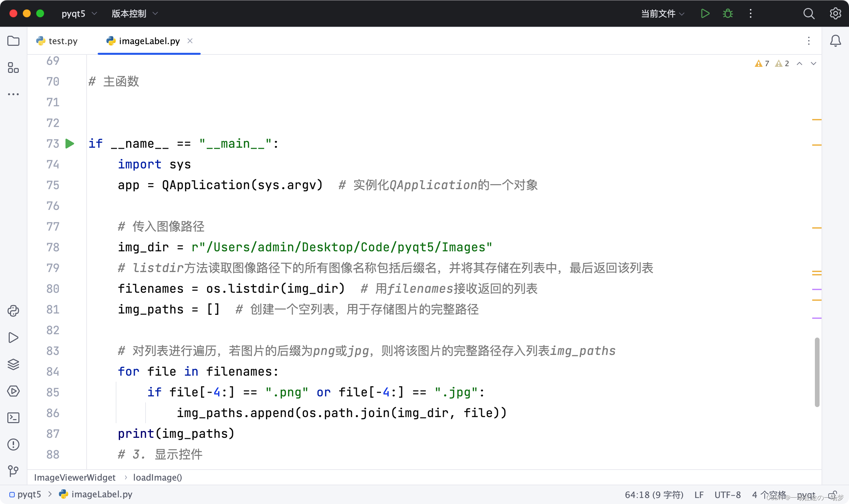Open the Python Packages tool window
Screen dimensions: 849x504
click(x=14, y=364)
